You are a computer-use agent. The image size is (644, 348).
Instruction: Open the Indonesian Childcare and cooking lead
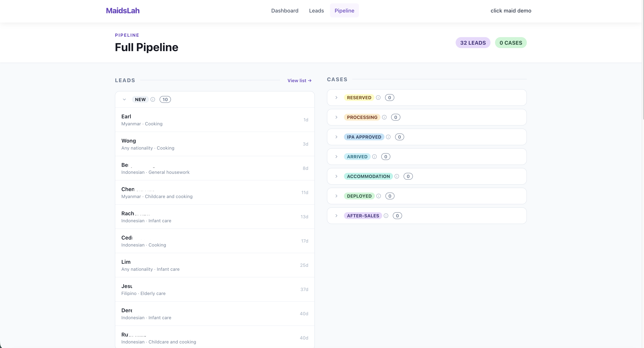tap(215, 337)
